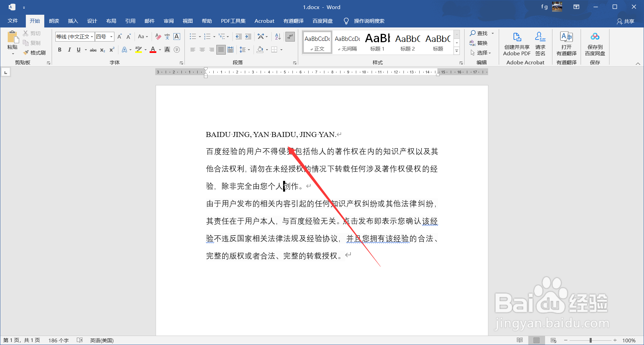Click the word count '186 个字' in status bar
This screenshot has height=345, width=644.
58,340
